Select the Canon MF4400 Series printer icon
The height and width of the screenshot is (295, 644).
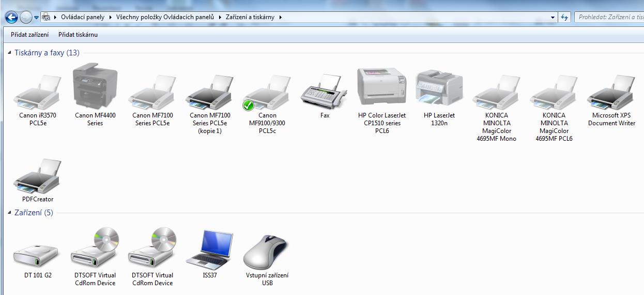(x=95, y=86)
